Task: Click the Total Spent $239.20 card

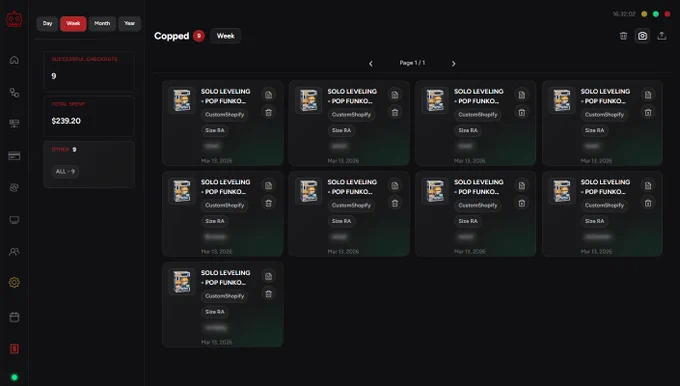Action: pyautogui.click(x=89, y=116)
